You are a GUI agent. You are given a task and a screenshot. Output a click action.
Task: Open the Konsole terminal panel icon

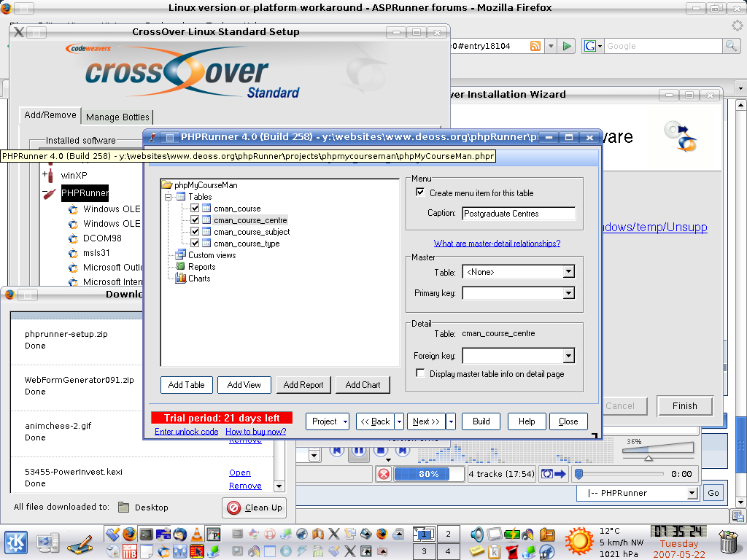[146, 534]
